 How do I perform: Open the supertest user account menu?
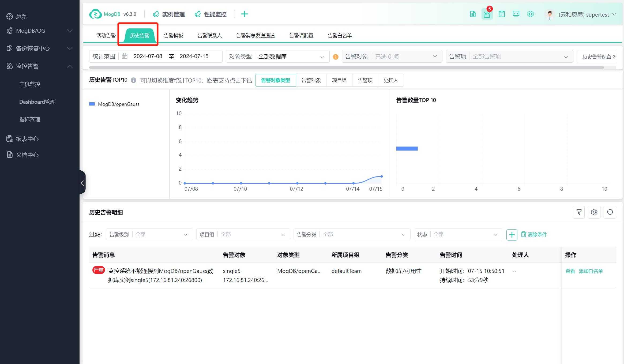point(587,14)
